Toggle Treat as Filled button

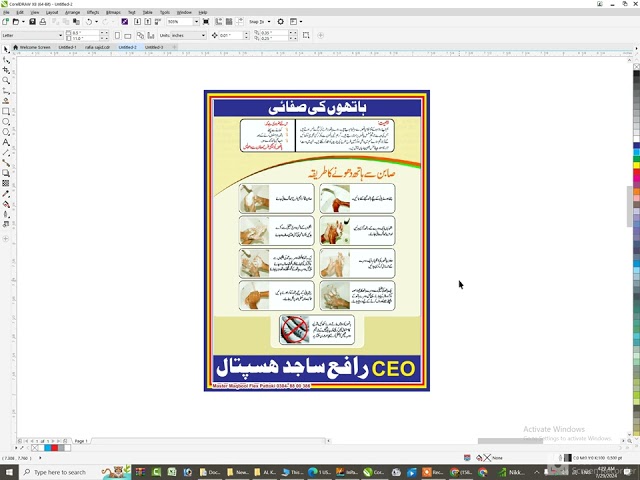(x=306, y=36)
